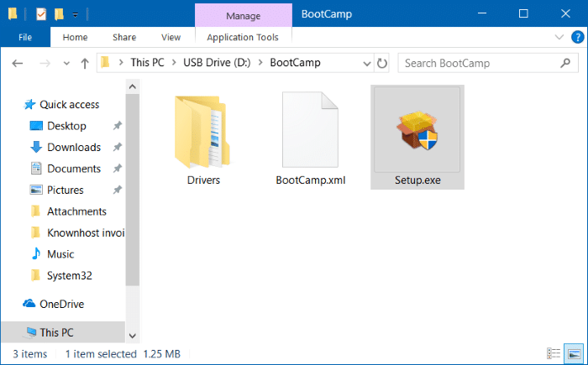Click the folder icon in title bar
This screenshot has height=365, width=588.
(13, 14)
